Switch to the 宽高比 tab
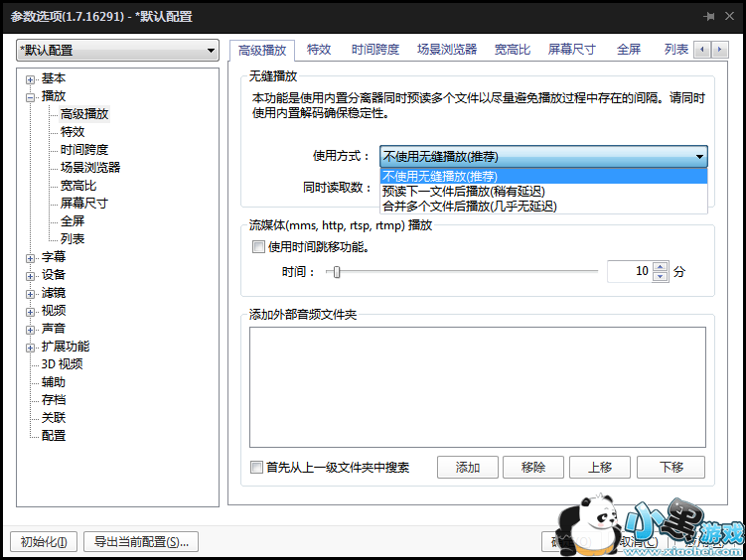746x560 pixels. click(512, 50)
